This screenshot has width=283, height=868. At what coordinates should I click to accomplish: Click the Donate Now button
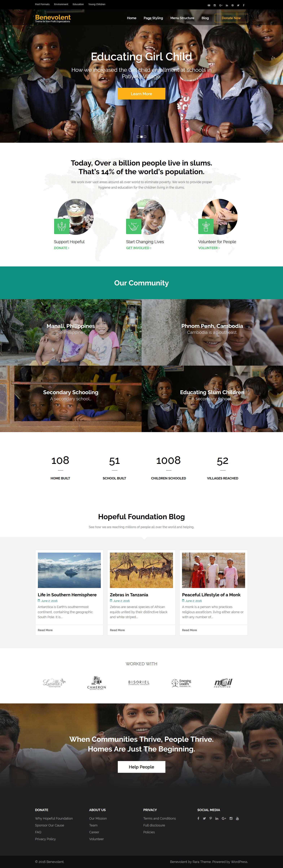pos(231,18)
